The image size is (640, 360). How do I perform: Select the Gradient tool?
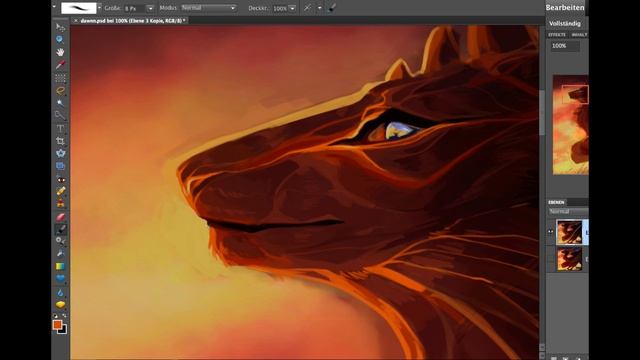[60, 266]
